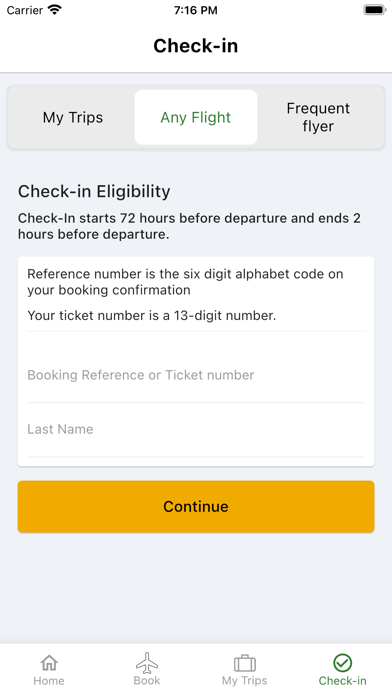Screen dimensions: 392x696
Task: Open the Book airplane icon
Action: pyautogui.click(x=147, y=663)
